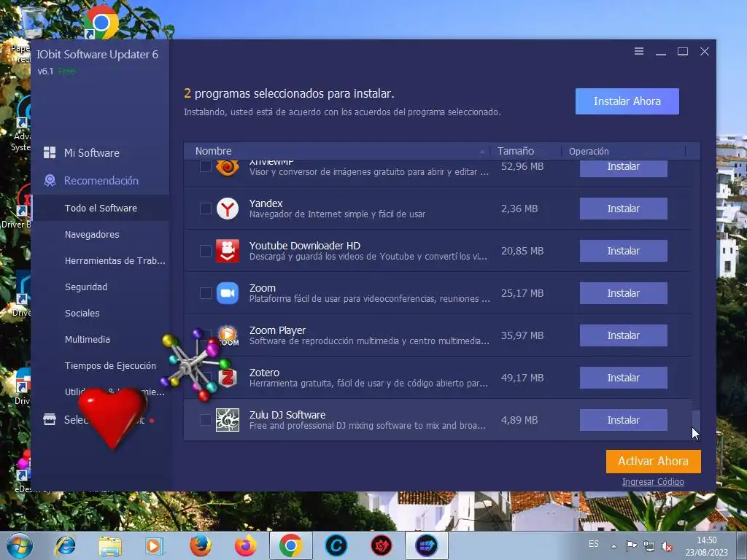Open the Ingresar Código link

(x=653, y=481)
